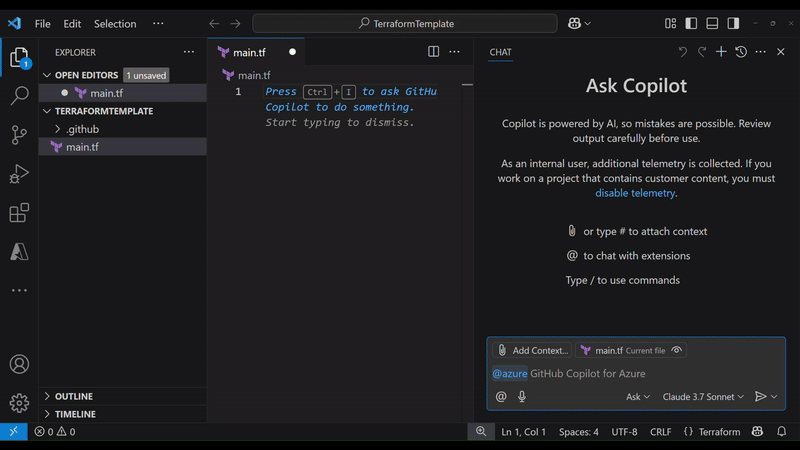800x450 pixels.
Task: Click the TerraformTemplate command center search
Action: coord(405,23)
